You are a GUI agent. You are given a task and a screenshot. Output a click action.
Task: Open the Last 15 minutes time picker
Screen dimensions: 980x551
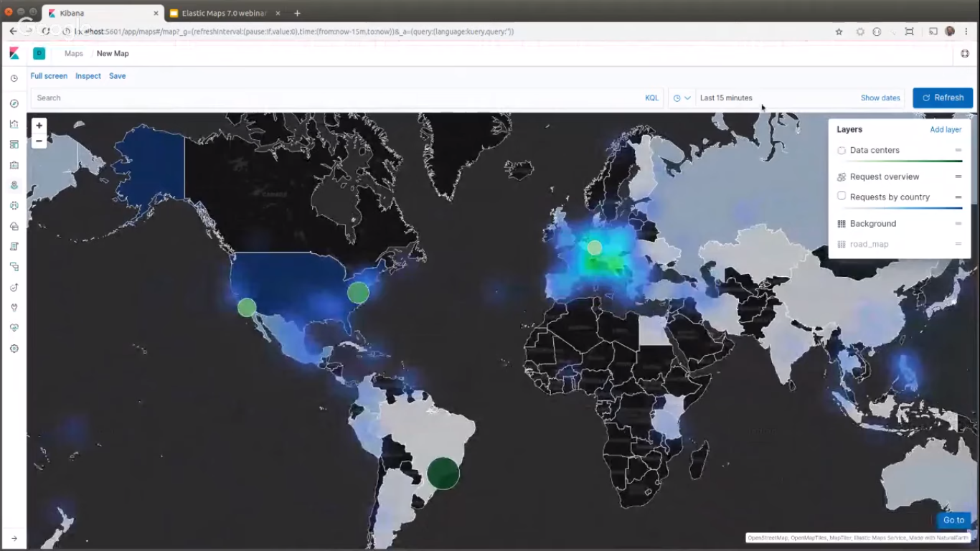(x=726, y=98)
